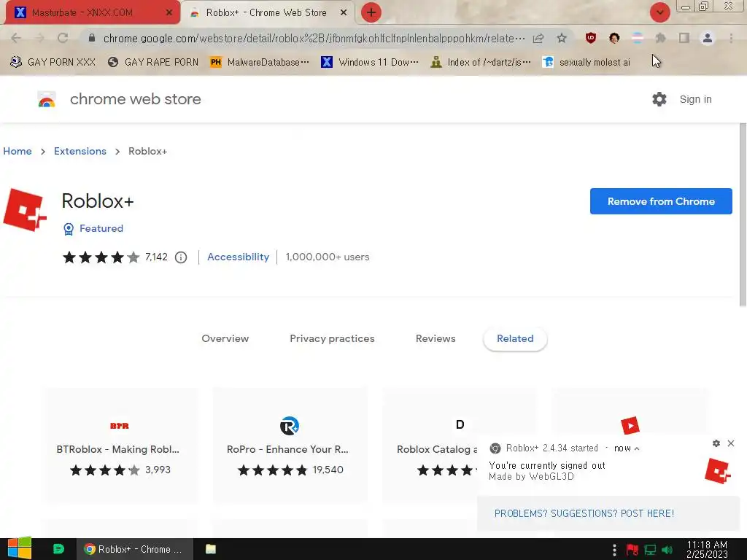Viewport: 747px width, 560px height.
Task: Dismiss the Roblox+ started notification
Action: [x=731, y=443]
